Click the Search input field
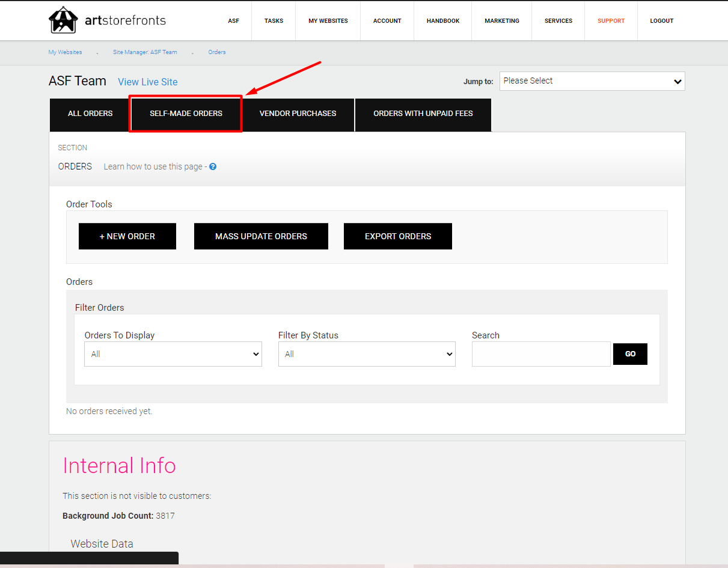 click(541, 354)
